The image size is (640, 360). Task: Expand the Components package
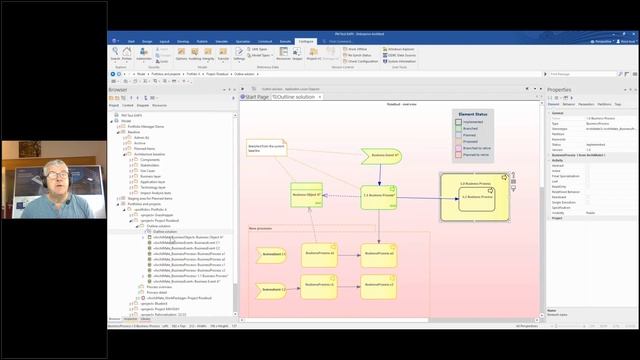tap(131, 160)
